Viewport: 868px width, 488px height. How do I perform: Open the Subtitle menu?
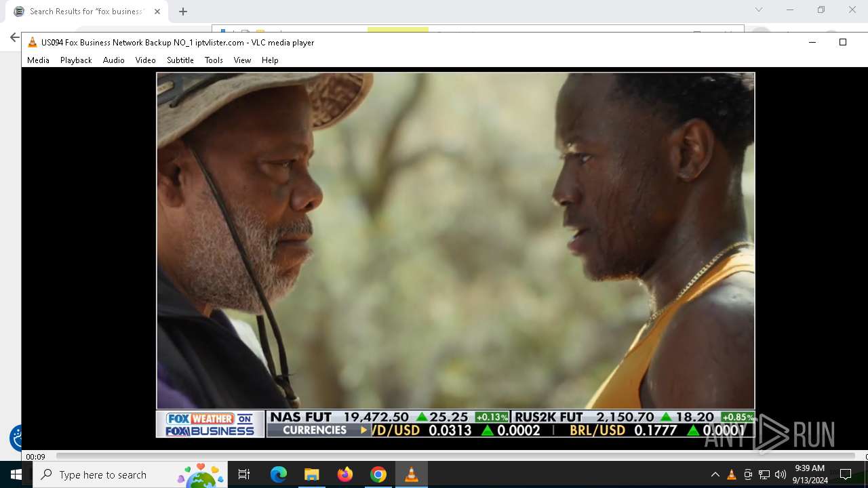coord(180,60)
